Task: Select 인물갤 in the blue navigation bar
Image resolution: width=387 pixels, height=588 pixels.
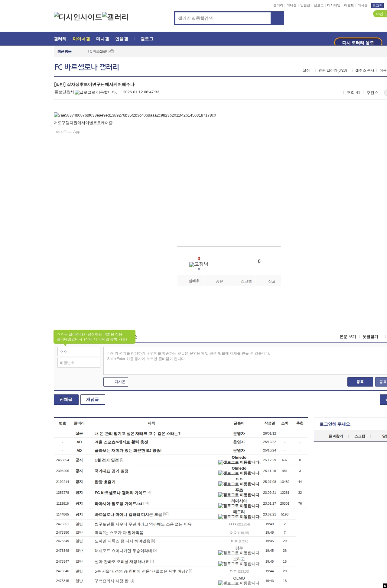Action: click(x=122, y=39)
